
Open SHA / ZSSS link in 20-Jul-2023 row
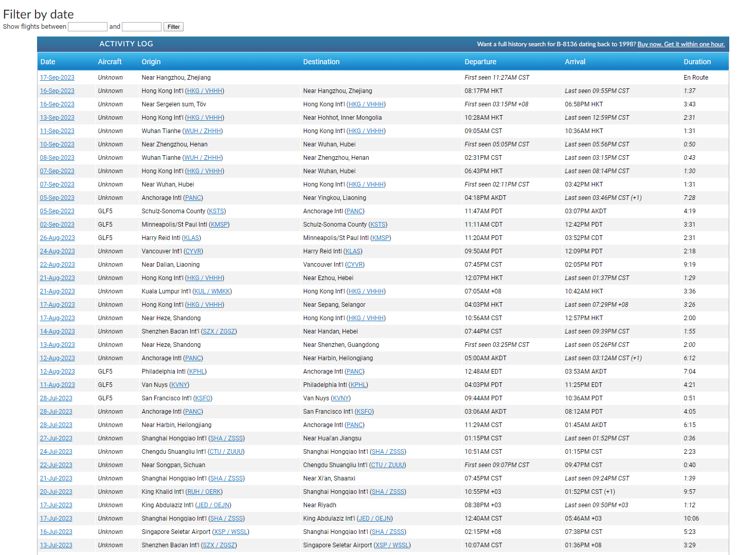coord(388,492)
